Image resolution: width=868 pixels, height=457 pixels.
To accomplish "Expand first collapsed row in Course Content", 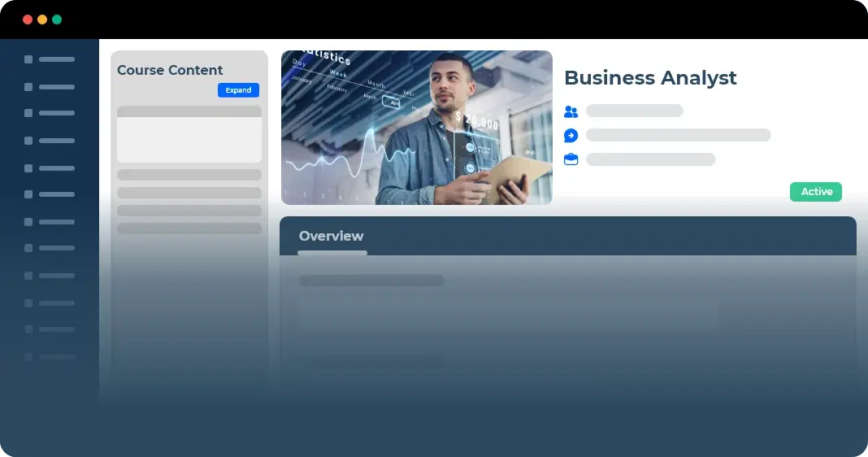I will point(189,175).
